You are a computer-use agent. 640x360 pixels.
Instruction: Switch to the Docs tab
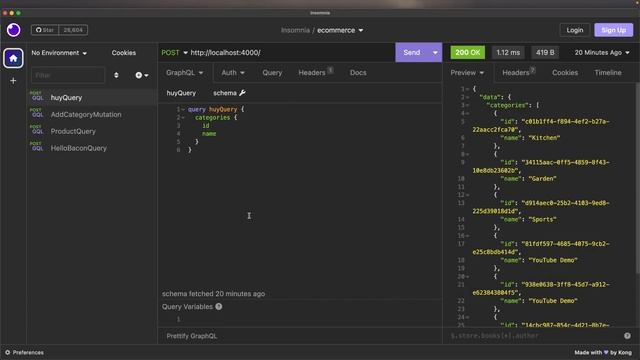point(358,73)
